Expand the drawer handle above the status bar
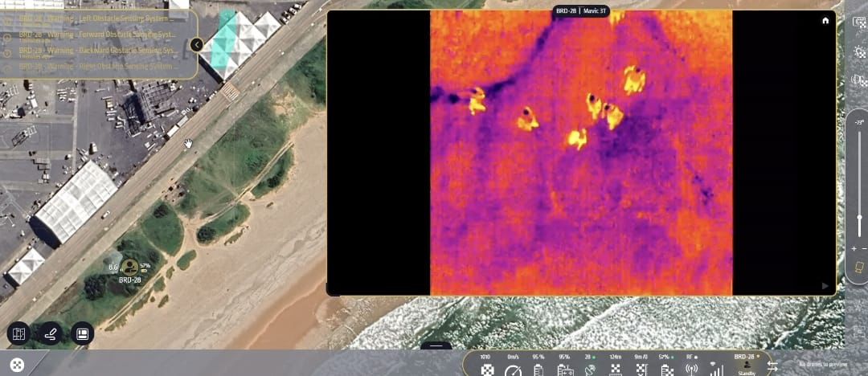The width and height of the screenshot is (868, 376). tap(436, 347)
